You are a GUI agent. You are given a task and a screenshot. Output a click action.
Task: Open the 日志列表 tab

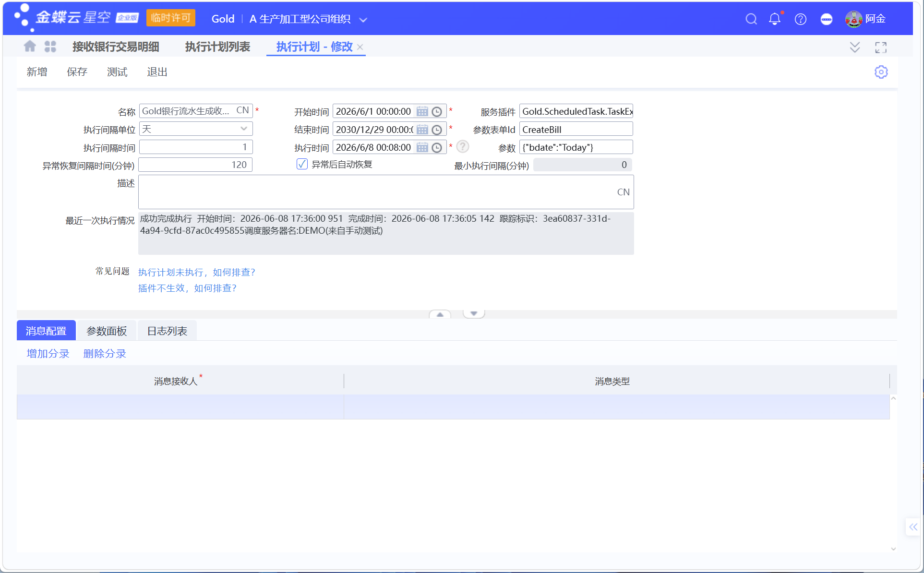[x=167, y=331]
